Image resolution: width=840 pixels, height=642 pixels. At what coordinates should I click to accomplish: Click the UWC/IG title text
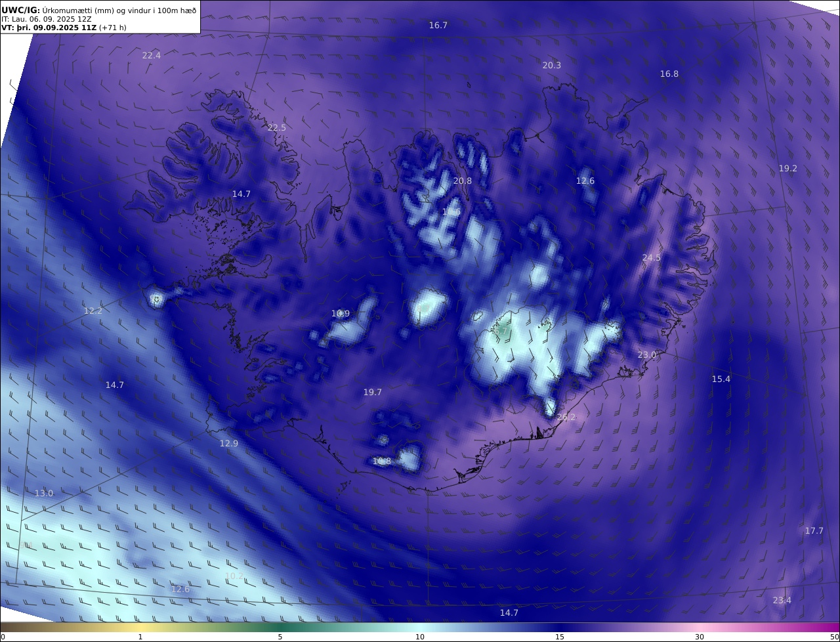[x=20, y=10]
